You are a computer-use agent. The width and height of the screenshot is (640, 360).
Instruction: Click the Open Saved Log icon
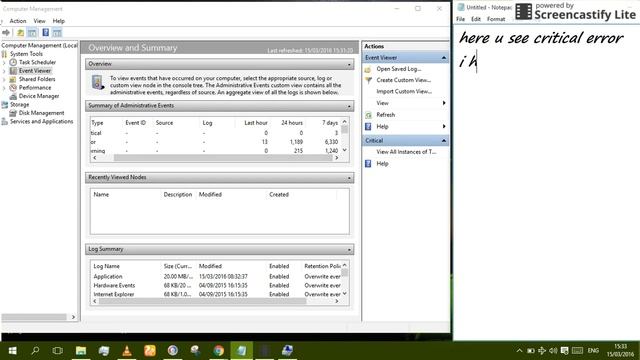tap(368, 69)
